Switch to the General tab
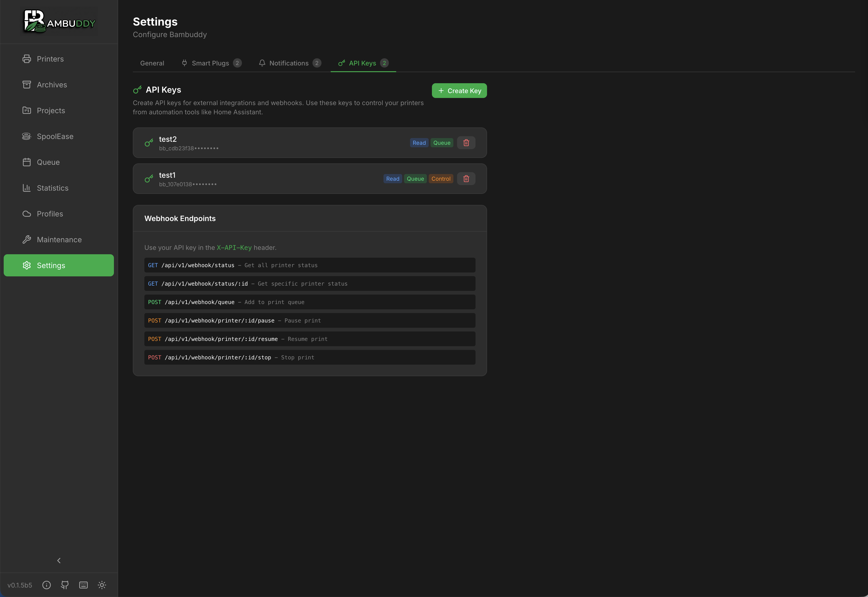Image resolution: width=868 pixels, height=597 pixels. [152, 63]
